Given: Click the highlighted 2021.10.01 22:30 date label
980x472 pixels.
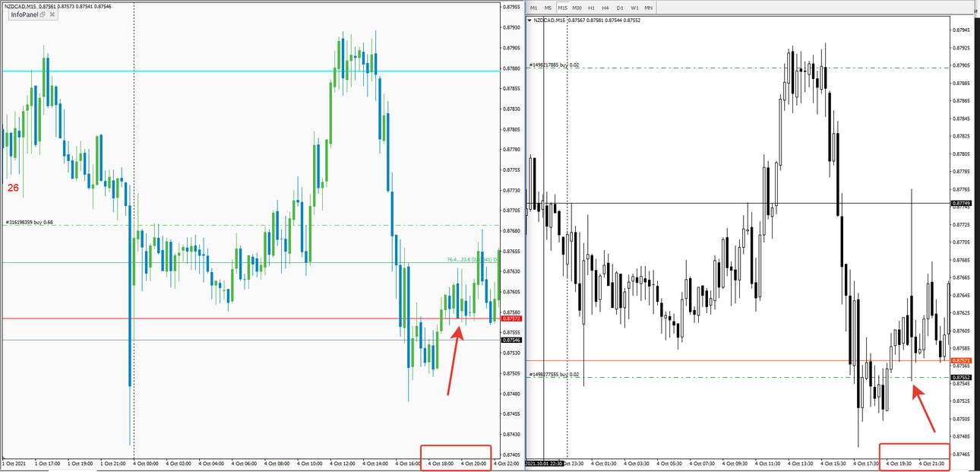Looking at the screenshot, I should pyautogui.click(x=544, y=462).
